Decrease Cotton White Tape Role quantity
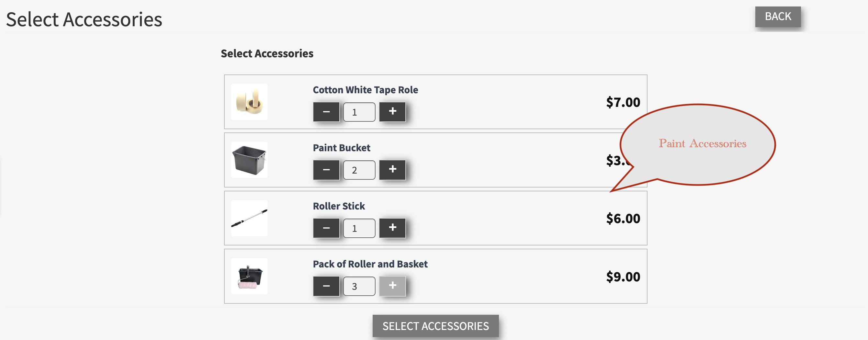The width and height of the screenshot is (868, 340). coord(326,111)
